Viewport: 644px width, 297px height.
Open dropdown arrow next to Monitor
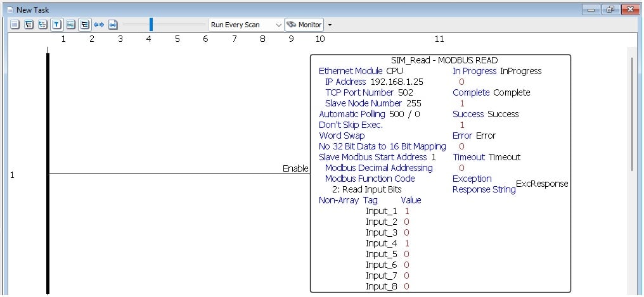[330, 25]
